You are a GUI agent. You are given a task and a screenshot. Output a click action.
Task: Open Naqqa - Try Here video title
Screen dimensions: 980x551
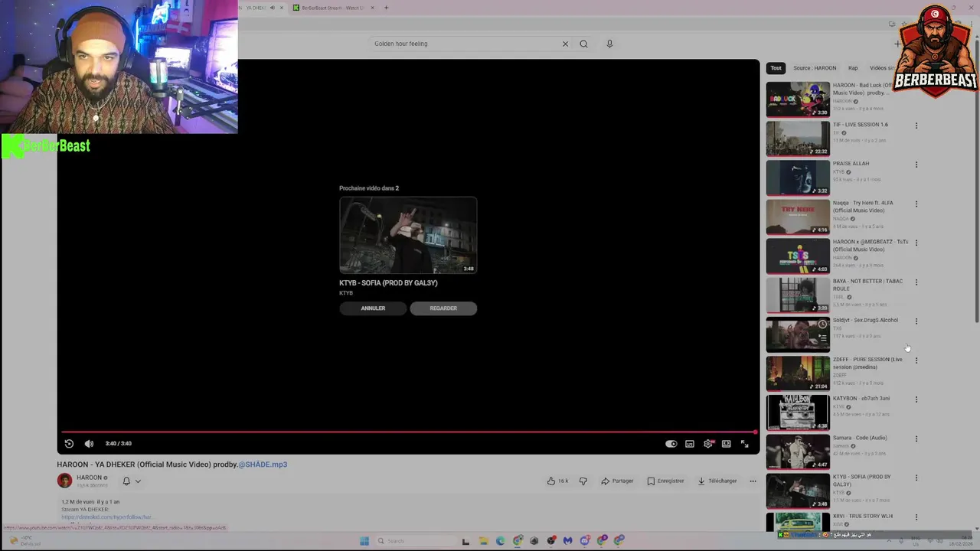pyautogui.click(x=863, y=207)
